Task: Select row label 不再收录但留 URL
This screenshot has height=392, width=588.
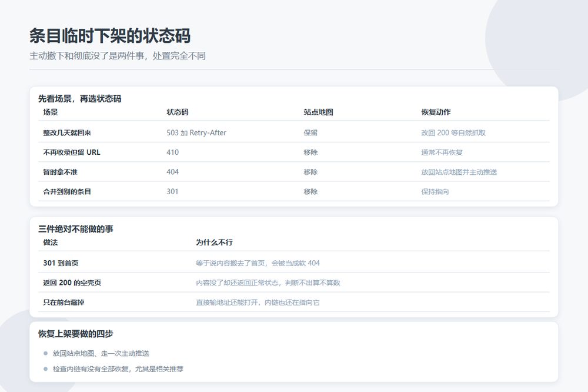Action: pyautogui.click(x=72, y=152)
